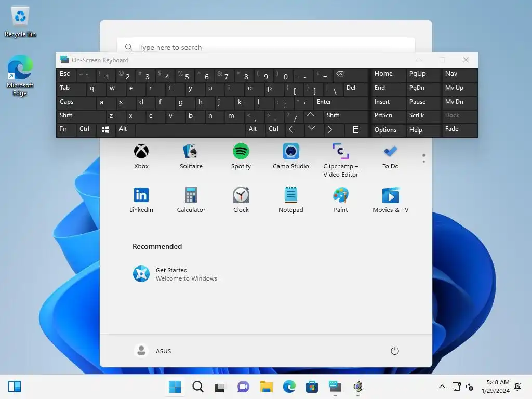Open Task View on taskbar
The image size is (532, 399).
(x=220, y=387)
